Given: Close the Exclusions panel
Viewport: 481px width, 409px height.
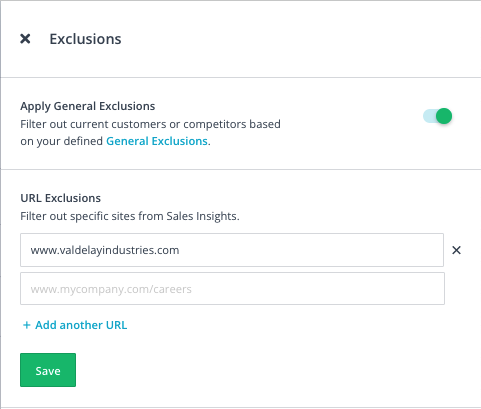Looking at the screenshot, I should click(x=25, y=39).
